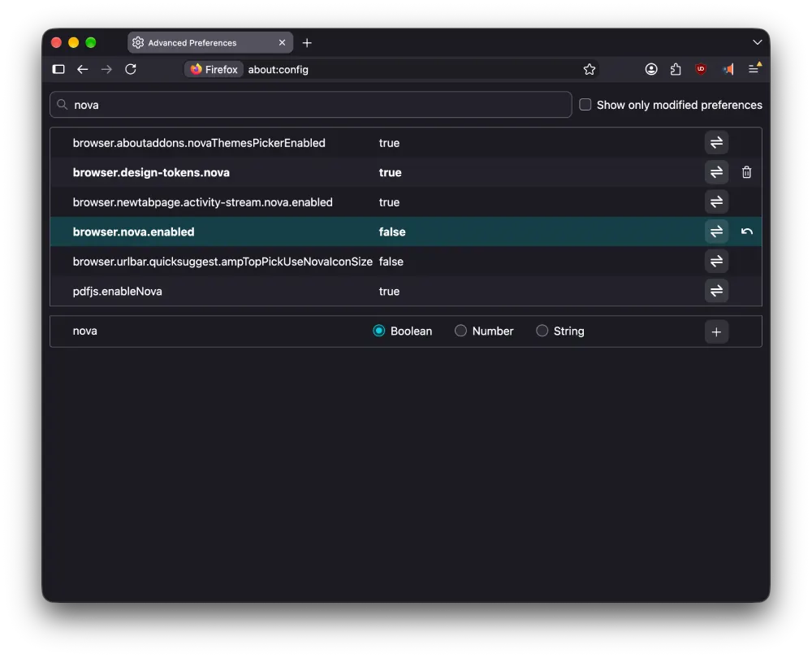
Task: Click the false value of browser.nova.enabled
Action: 392,232
